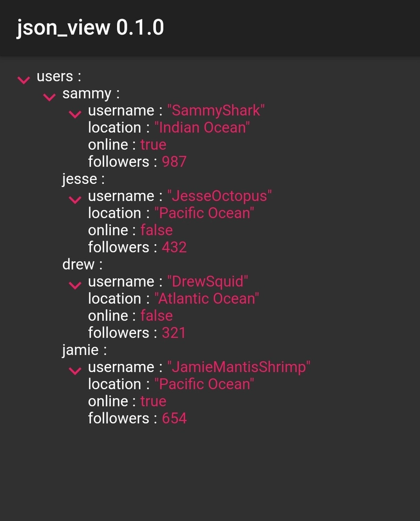This screenshot has height=521, width=420.
Task: Toggle chevron beside DrewSquid username
Action: [x=75, y=285]
